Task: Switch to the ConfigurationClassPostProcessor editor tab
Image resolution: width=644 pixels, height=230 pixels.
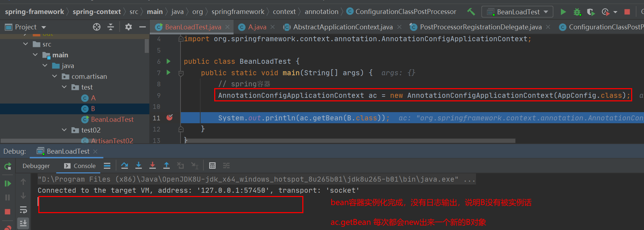Action: pos(602,27)
